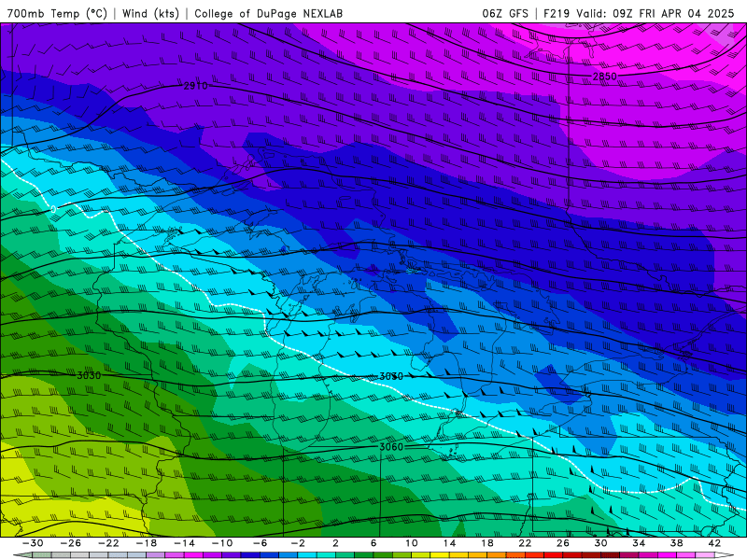The height and width of the screenshot is (560, 747).
Task: Select the "09Z FRI APR 04 2025" valid time
Action: coord(673,13)
